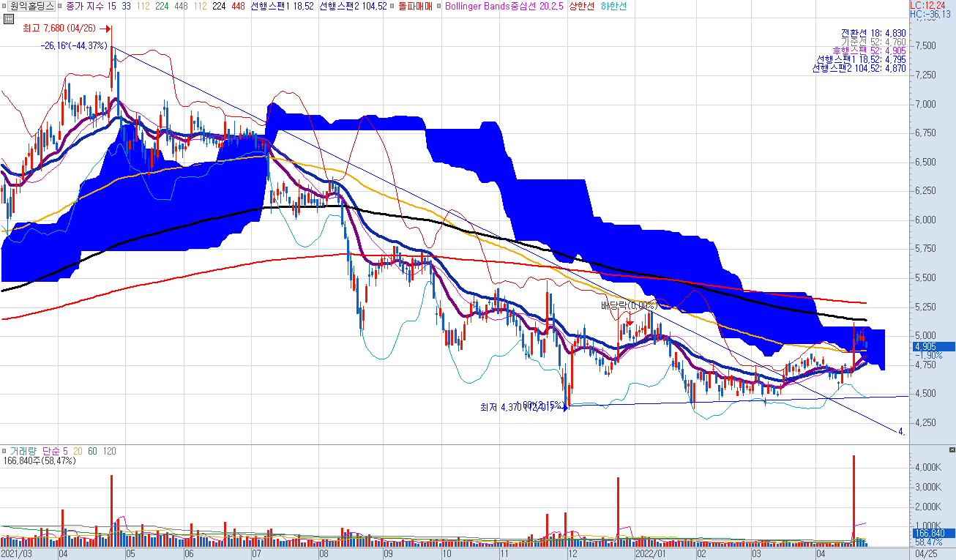Toggle the small square before 원익홀딩스
Image resolution: width=956 pixels, height=560 pixels.
pos(4,6)
